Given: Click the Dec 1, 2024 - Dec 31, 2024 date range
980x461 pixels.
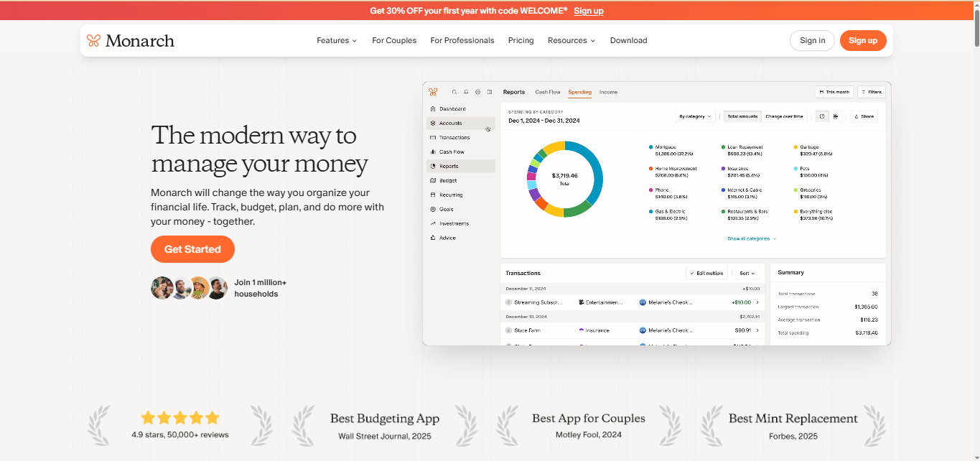Looking at the screenshot, I should coord(544,121).
